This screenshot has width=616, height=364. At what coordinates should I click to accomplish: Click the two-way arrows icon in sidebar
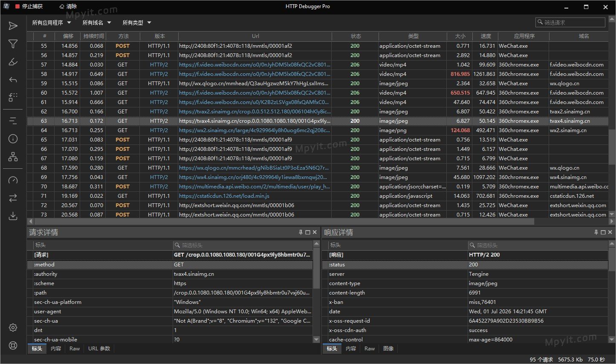[13, 198]
